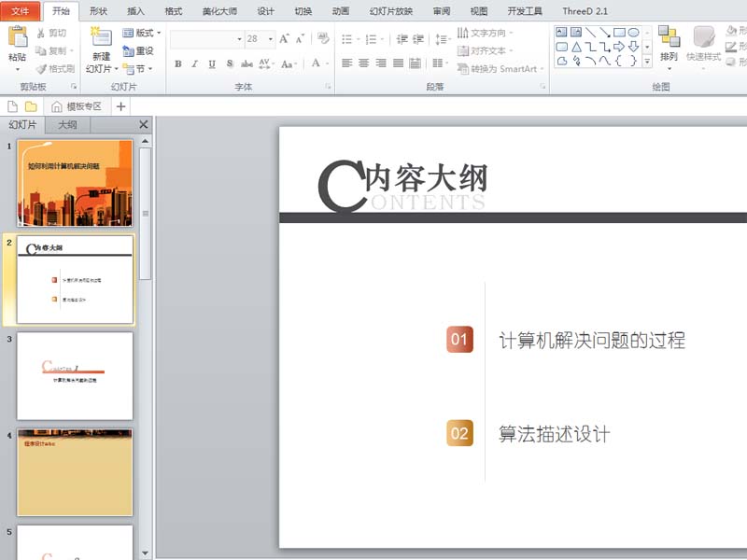The width and height of the screenshot is (747, 560).
Task: Expand the shapes gallery more arrow
Action: coord(647,62)
